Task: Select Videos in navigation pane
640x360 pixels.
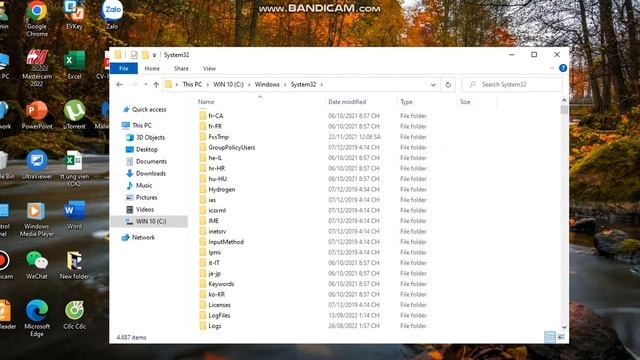Action: (144, 209)
